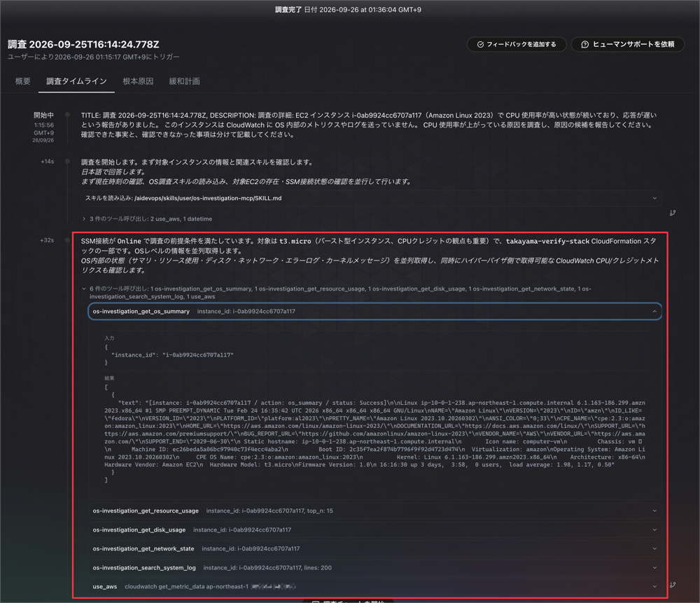Expand the os-investigation_get_resource_usage row chevron
The width and height of the screenshot is (700, 603).
[x=654, y=511]
